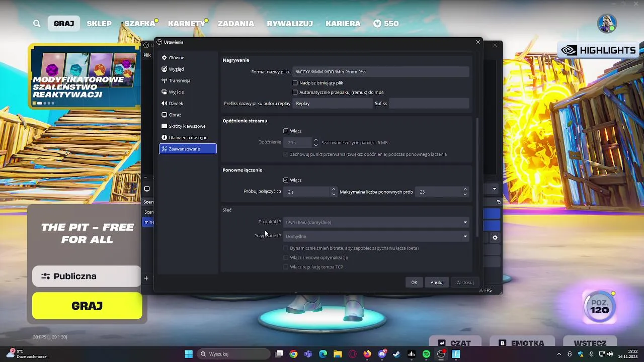The height and width of the screenshot is (362, 644).
Task: Open Microsoft Edge from the taskbar
Action: 323,354
